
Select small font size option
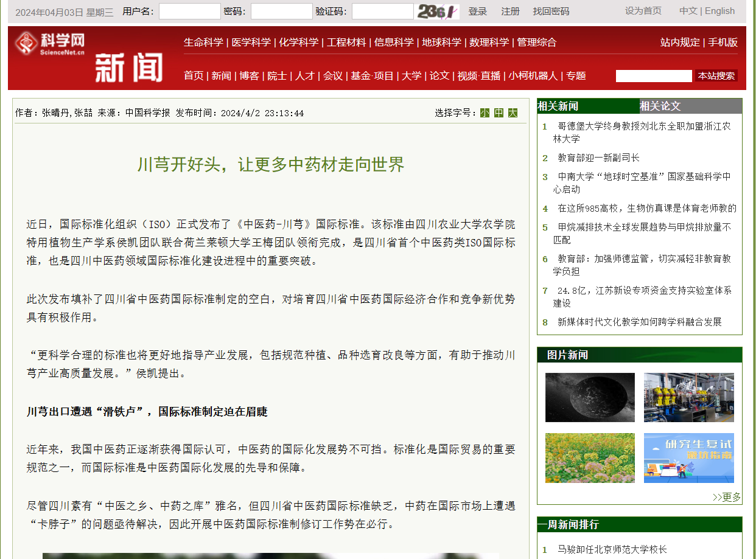pos(485,113)
